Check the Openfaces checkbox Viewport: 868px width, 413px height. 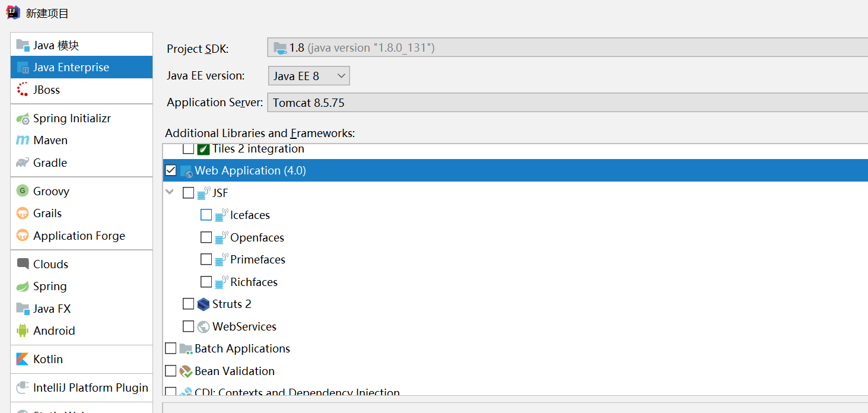click(x=206, y=237)
